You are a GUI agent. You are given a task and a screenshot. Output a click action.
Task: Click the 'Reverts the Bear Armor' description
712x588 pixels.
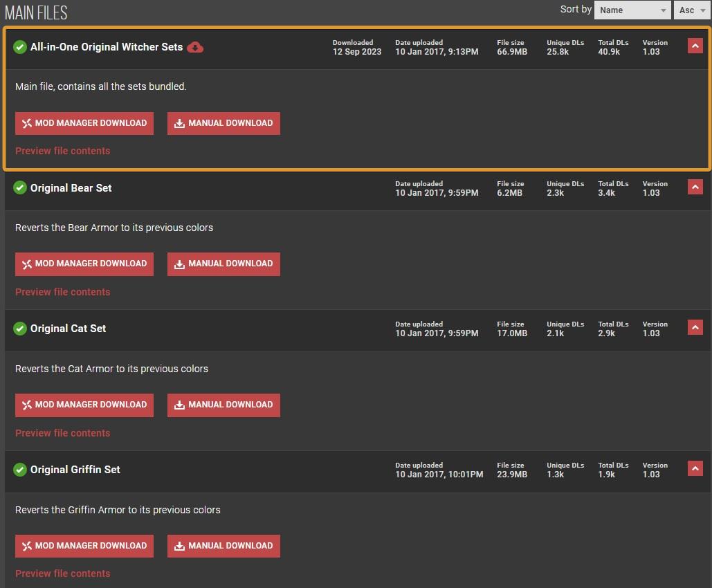[114, 228]
